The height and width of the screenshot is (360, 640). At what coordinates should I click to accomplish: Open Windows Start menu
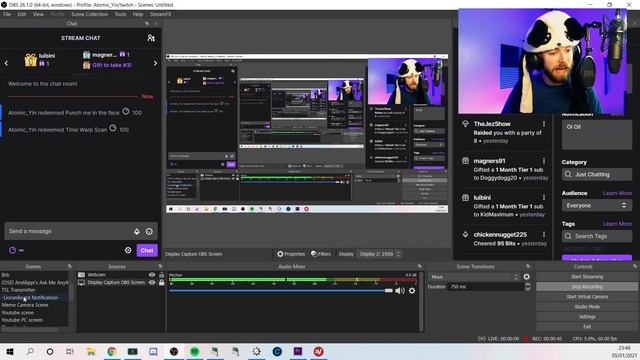pos(10,351)
